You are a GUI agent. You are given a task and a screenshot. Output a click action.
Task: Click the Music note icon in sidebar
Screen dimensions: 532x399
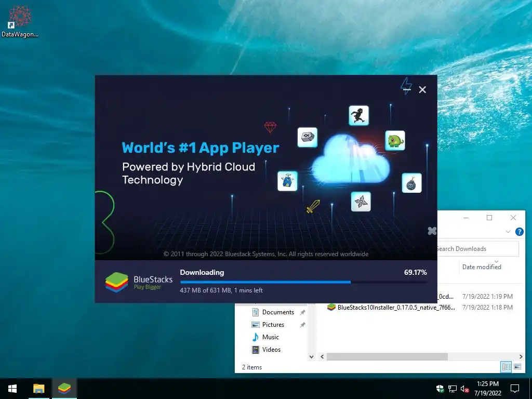tap(256, 337)
